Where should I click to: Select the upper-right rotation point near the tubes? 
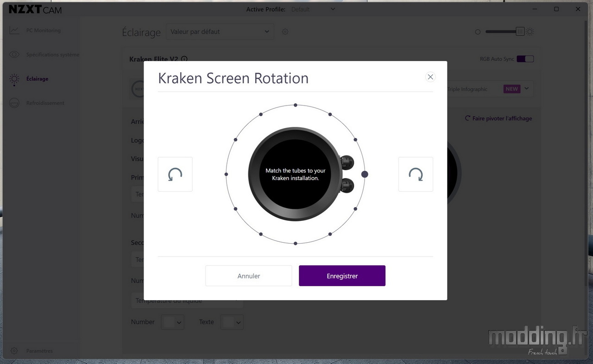(355, 139)
